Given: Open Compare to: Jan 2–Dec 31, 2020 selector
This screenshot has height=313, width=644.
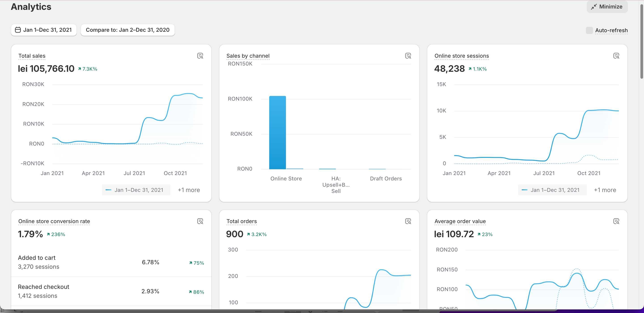Looking at the screenshot, I should click(x=127, y=30).
